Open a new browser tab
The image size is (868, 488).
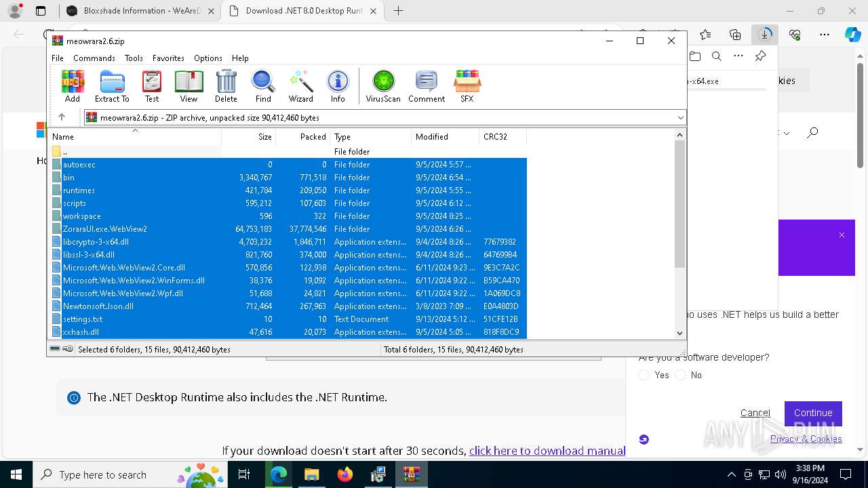(x=398, y=11)
